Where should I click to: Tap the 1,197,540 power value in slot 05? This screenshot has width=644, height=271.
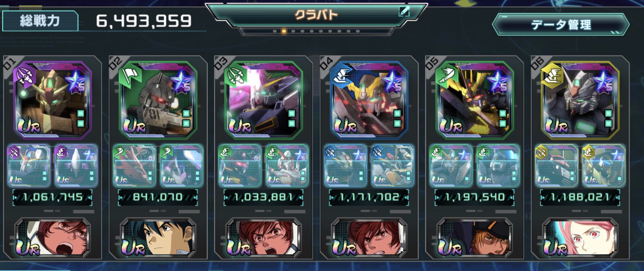pos(474,197)
